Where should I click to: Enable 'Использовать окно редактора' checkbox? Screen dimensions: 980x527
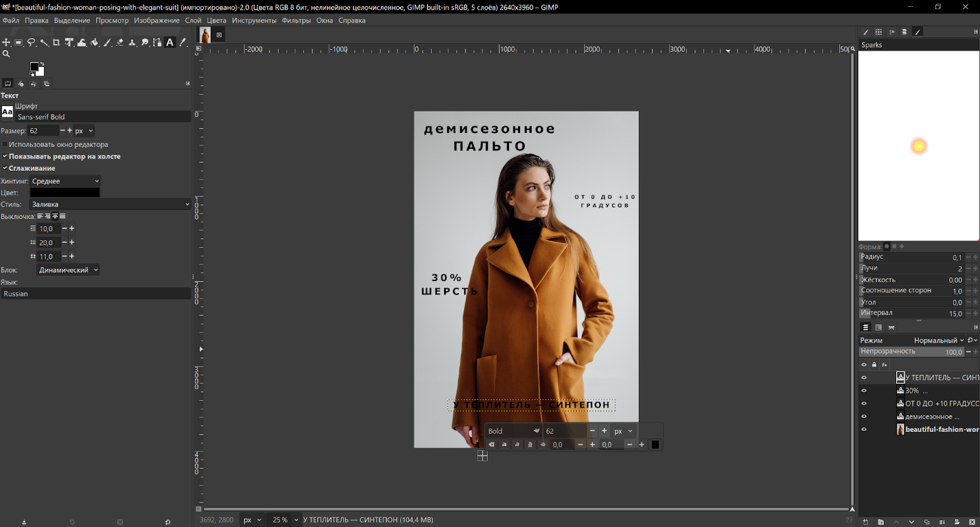click(x=5, y=144)
